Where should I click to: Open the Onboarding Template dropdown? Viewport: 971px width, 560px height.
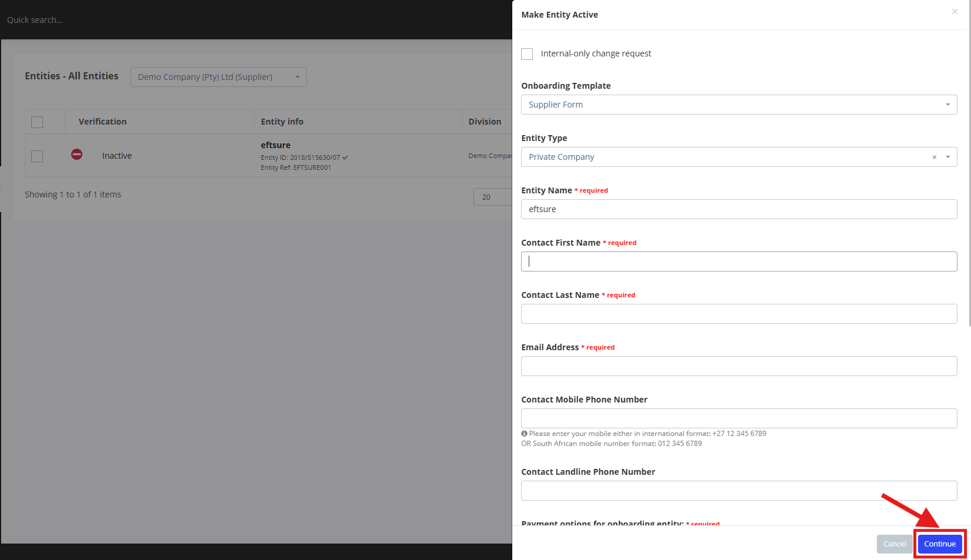click(x=739, y=105)
